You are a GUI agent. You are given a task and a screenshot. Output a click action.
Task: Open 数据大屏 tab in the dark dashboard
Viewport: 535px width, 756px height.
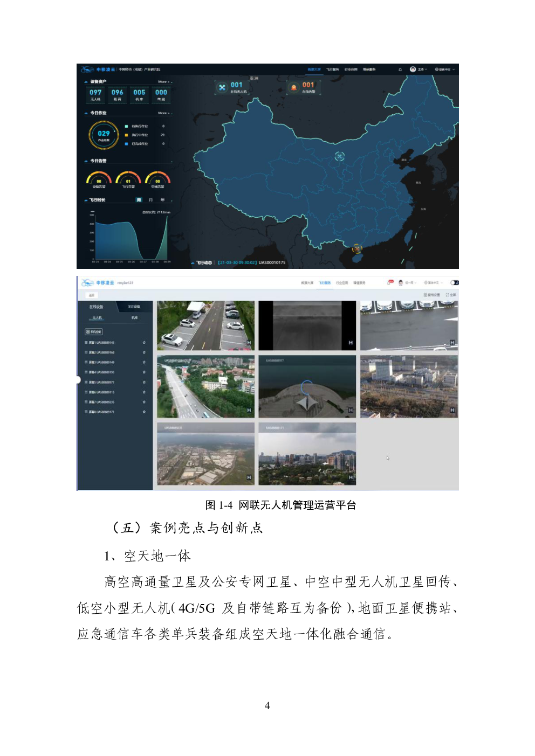point(314,70)
